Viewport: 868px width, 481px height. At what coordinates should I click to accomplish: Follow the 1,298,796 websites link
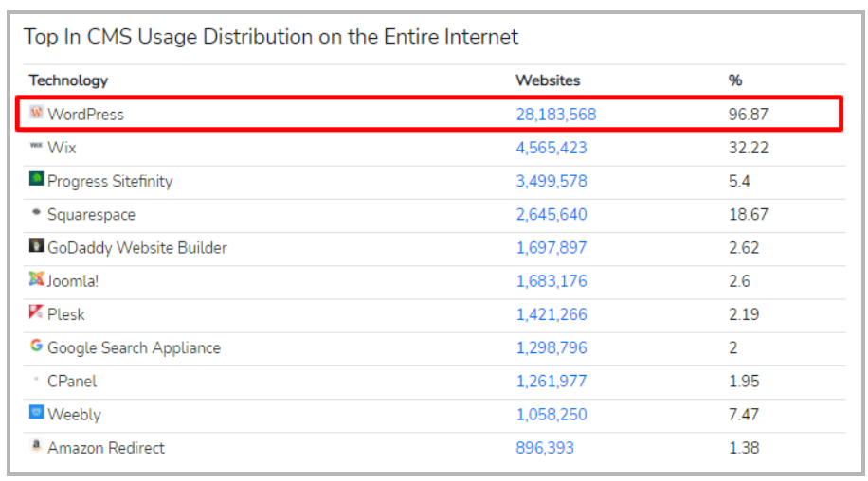point(552,347)
